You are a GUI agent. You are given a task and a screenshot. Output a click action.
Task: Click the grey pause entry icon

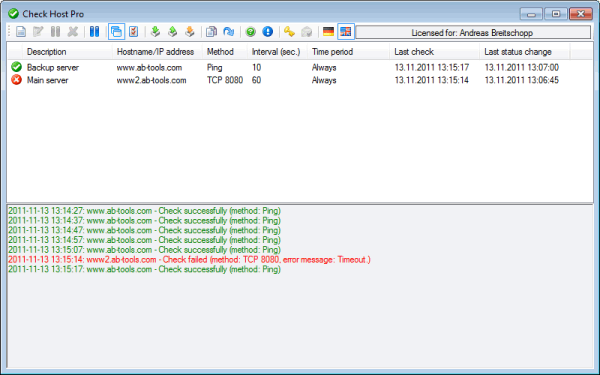(x=55, y=31)
